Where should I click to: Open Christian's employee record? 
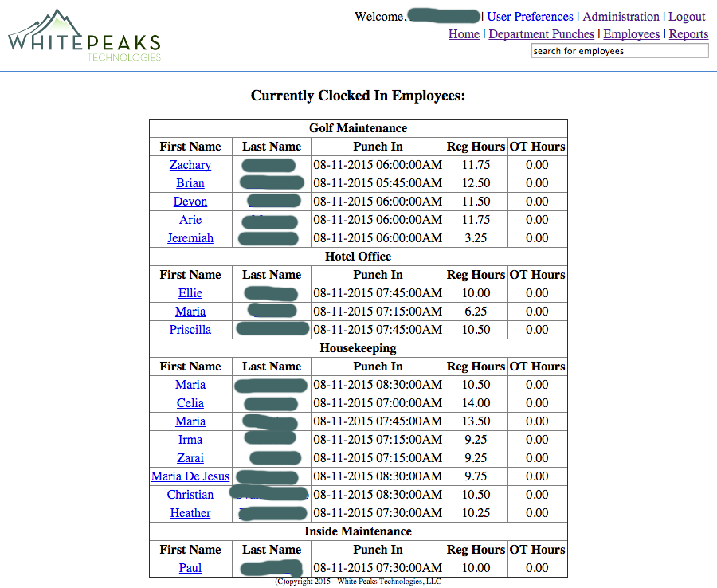190,494
